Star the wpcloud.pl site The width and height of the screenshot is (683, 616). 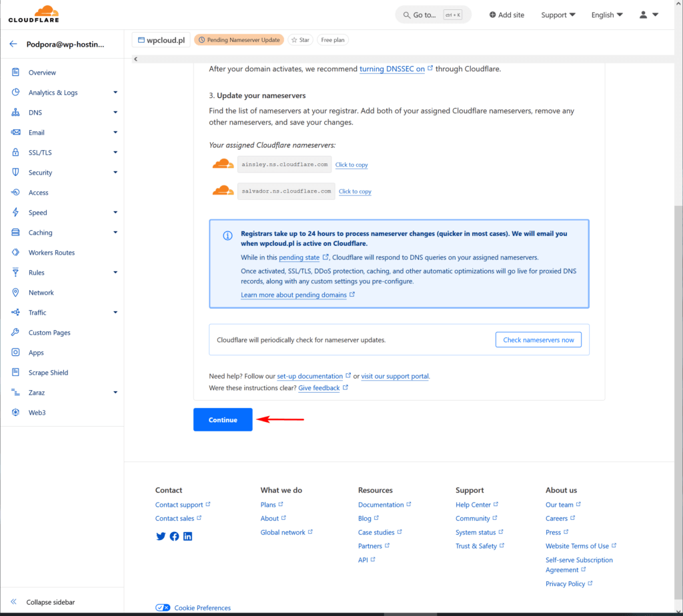(300, 40)
